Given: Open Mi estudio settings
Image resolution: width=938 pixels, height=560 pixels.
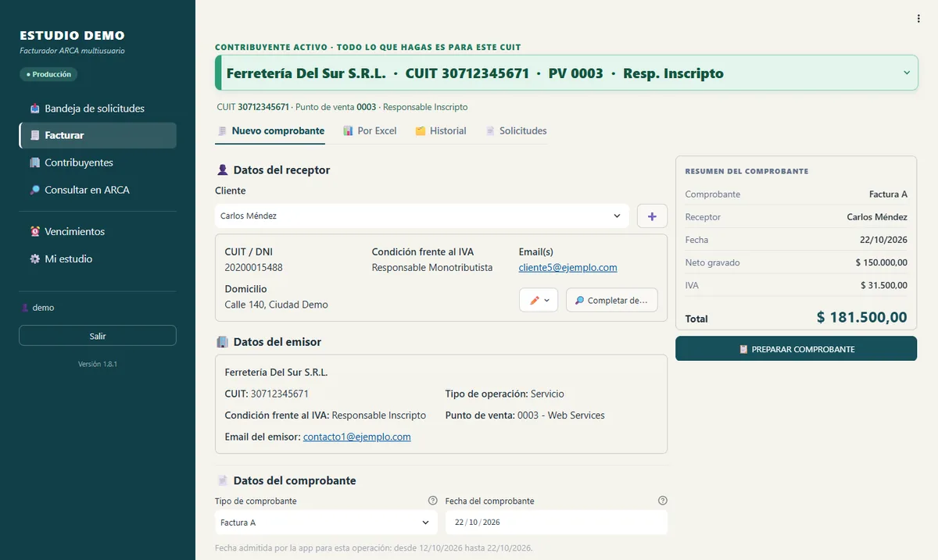Looking at the screenshot, I should tap(98, 259).
